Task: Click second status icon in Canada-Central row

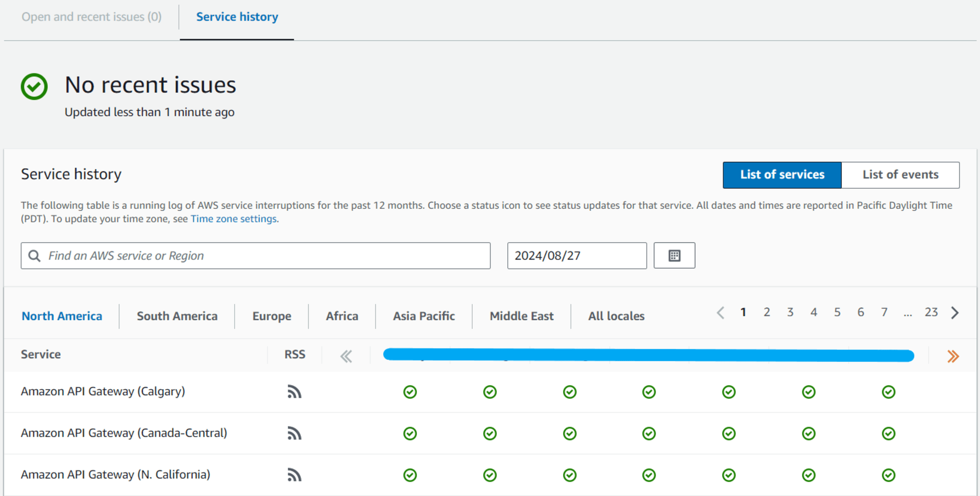Action: click(x=490, y=434)
